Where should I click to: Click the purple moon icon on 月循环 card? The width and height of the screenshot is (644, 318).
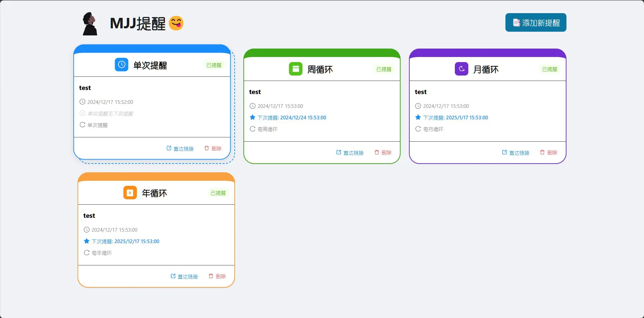461,69
